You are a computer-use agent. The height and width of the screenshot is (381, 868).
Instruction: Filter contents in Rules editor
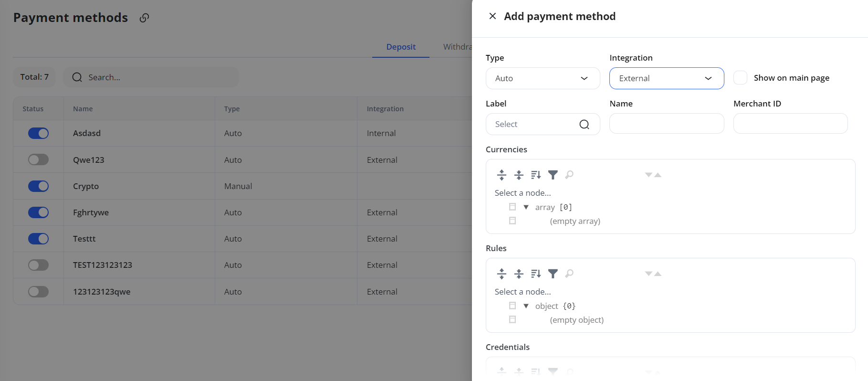(553, 274)
